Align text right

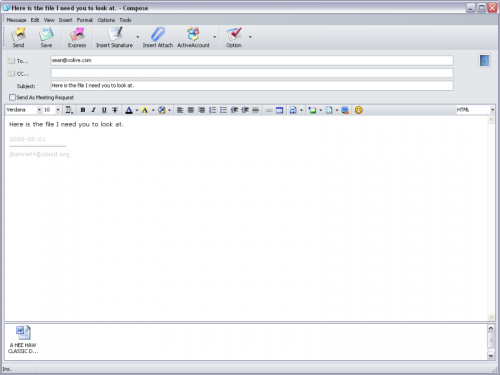[x=202, y=110]
